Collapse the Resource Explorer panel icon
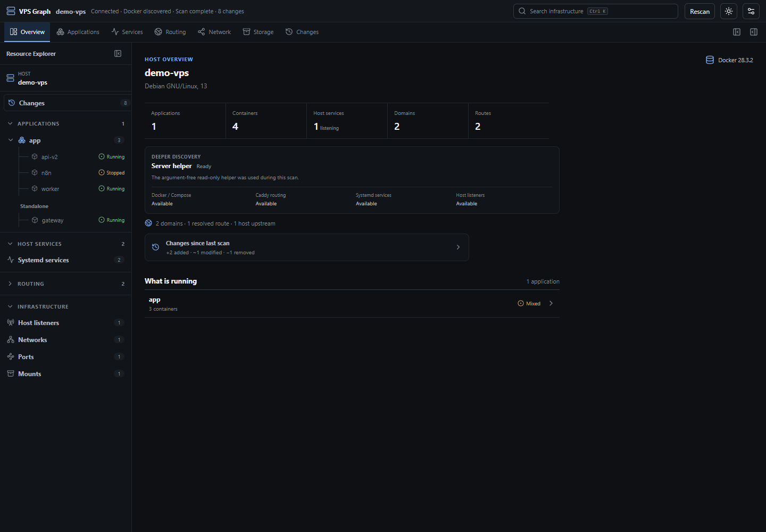 pos(118,54)
